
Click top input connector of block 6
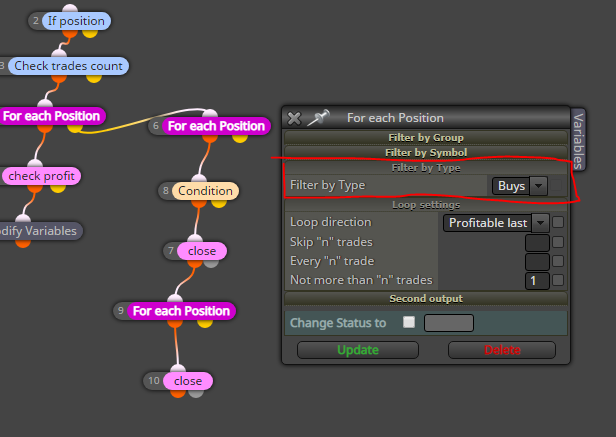click(210, 114)
